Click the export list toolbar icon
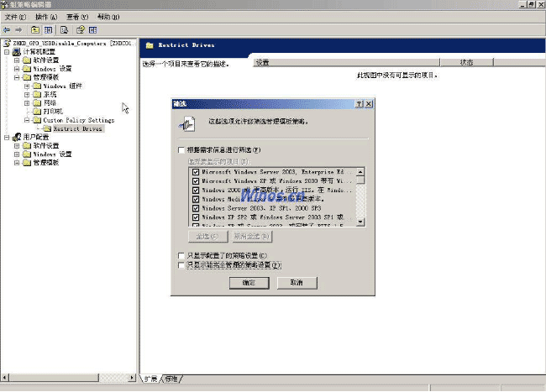The width and height of the screenshot is (546, 392). click(x=64, y=30)
